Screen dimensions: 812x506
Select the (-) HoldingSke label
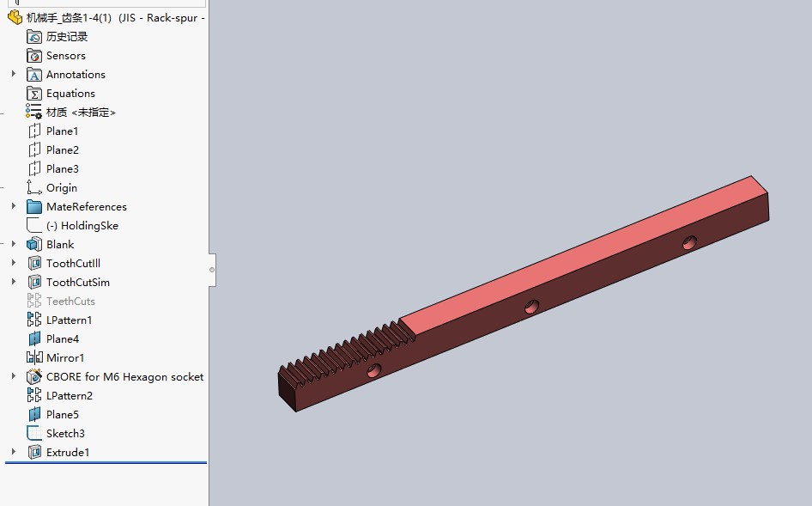coord(82,226)
